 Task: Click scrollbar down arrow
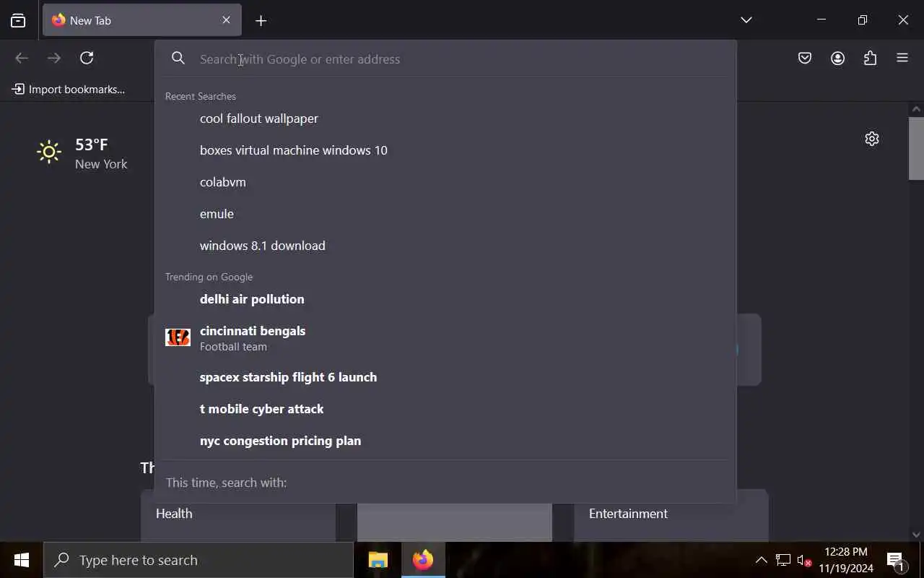[916, 535]
